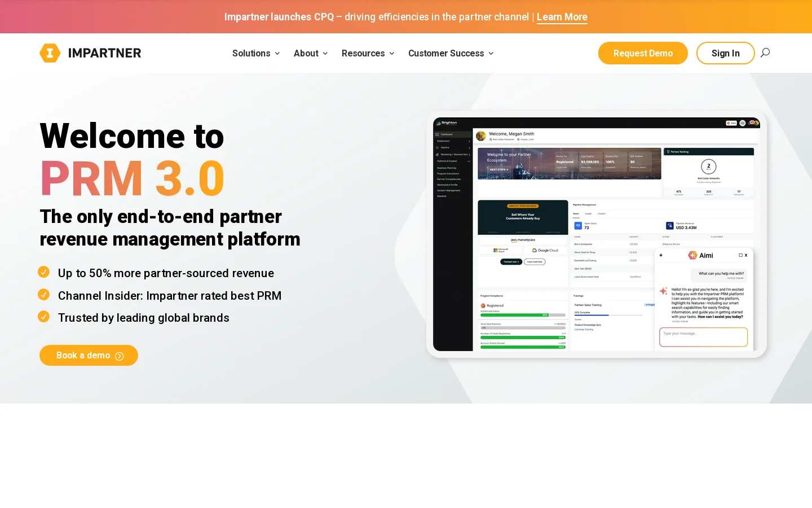Open the Sign In page
The height and width of the screenshot is (508, 812).
[726, 53]
